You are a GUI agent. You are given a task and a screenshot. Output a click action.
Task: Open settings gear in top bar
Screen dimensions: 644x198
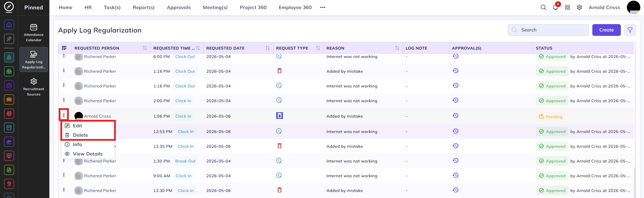coord(579,7)
